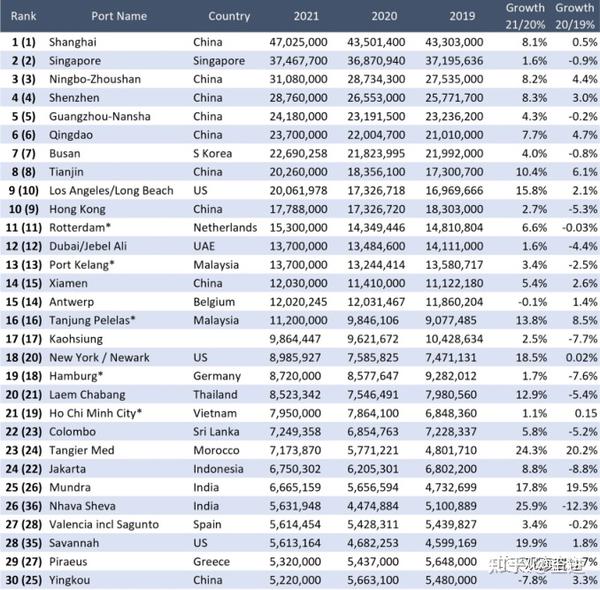600x590 pixels.
Task: Click Singapore's 2021 value 37,467,700
Action: [298, 61]
